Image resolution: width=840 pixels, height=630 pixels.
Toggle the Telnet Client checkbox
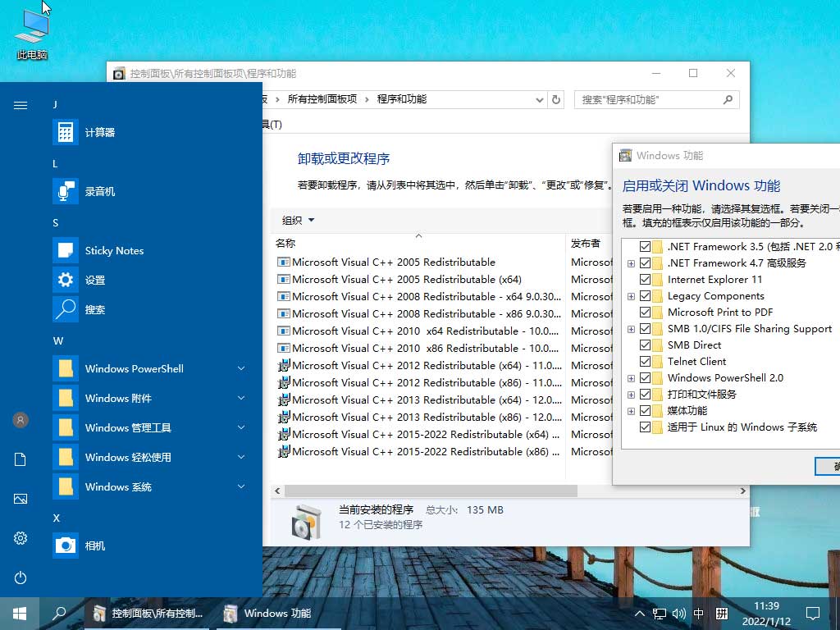(645, 361)
